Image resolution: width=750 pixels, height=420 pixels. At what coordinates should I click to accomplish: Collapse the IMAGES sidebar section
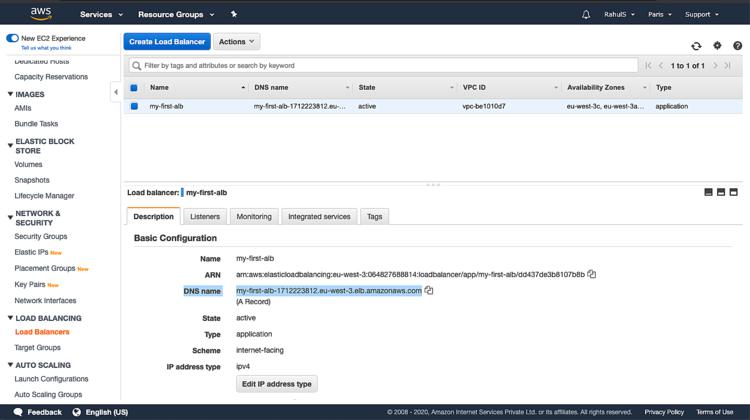click(9, 94)
